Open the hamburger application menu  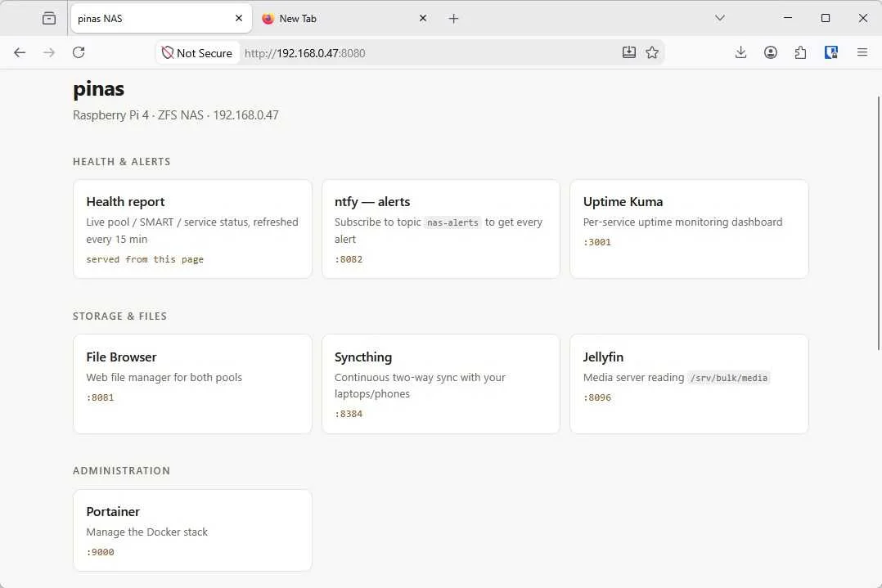[x=862, y=52]
